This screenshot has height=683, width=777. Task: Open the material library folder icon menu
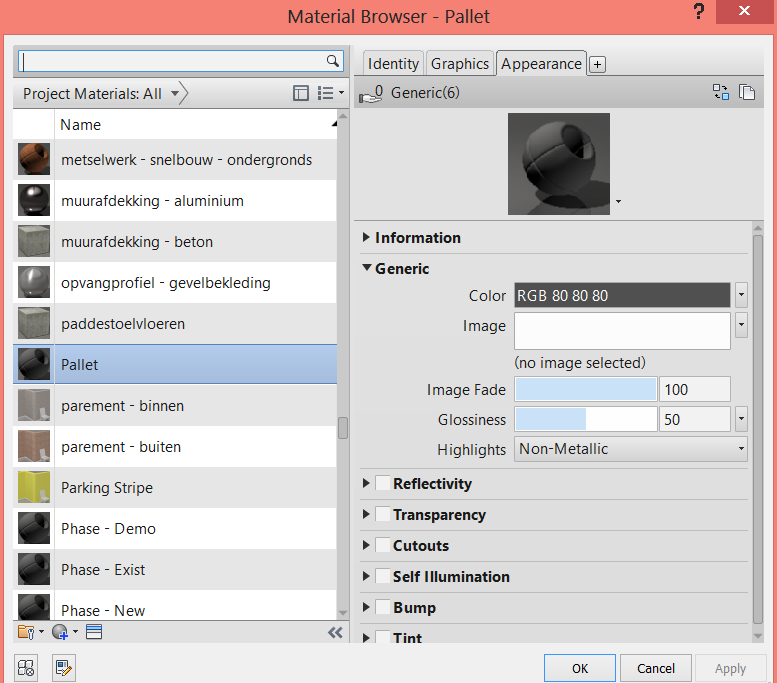point(28,632)
